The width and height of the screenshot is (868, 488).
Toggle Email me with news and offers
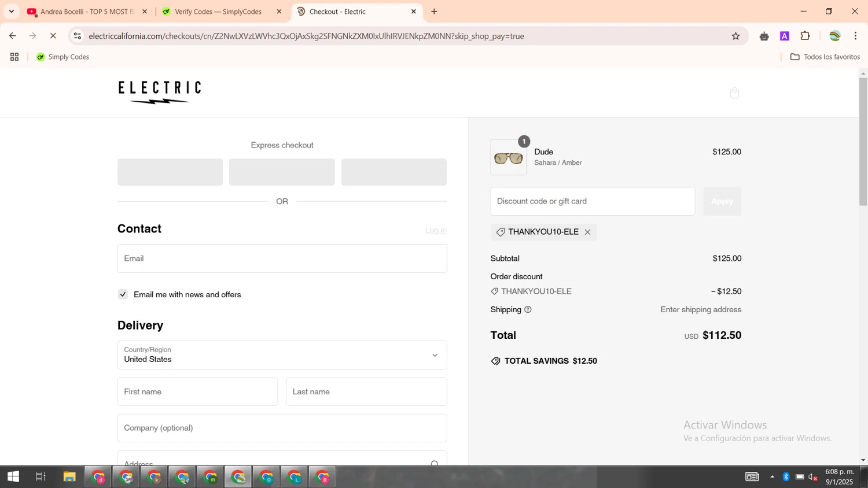123,294
